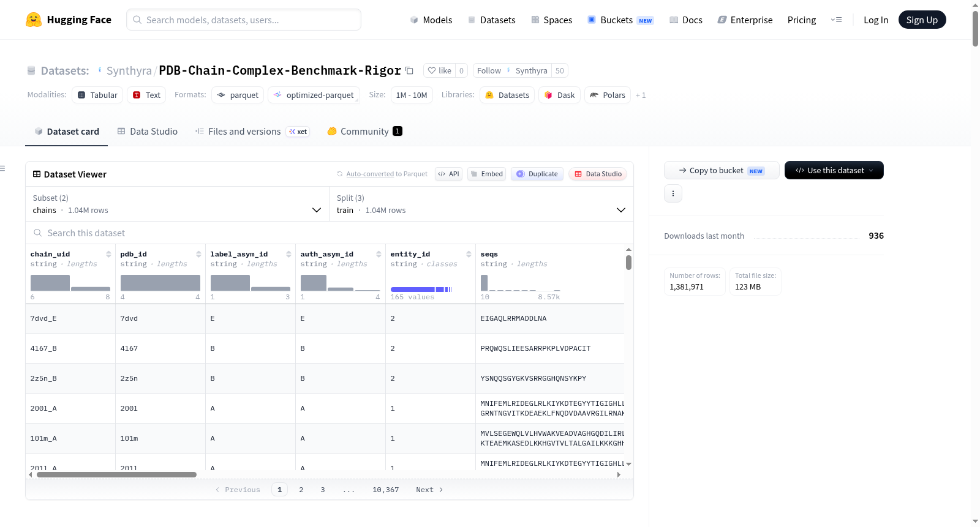Image resolution: width=980 pixels, height=527 pixels.
Task: Switch to the Data Studio tab
Action: [x=147, y=132]
